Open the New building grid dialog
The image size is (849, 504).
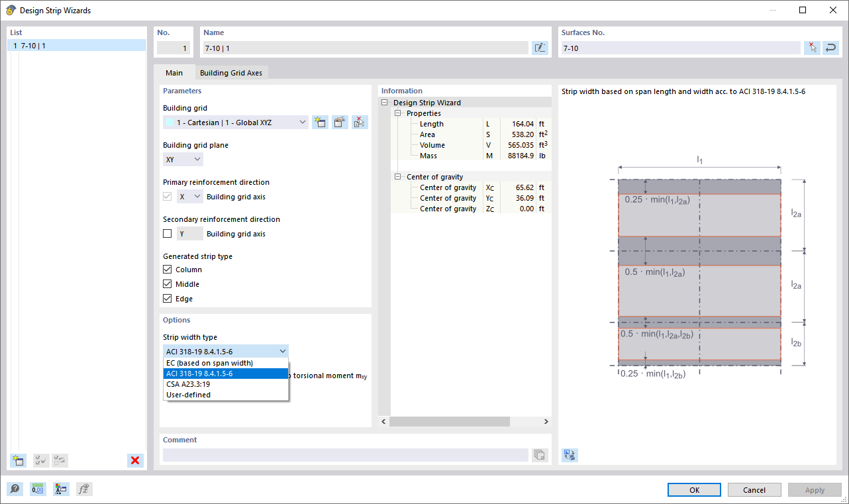click(320, 122)
